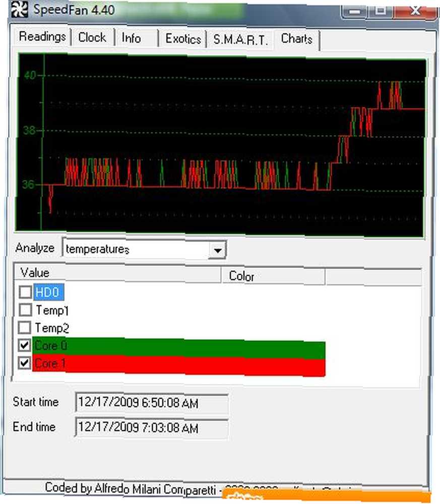Image resolution: width=440 pixels, height=504 pixels.
Task: Switch to the Exotics tab
Action: [x=183, y=39]
